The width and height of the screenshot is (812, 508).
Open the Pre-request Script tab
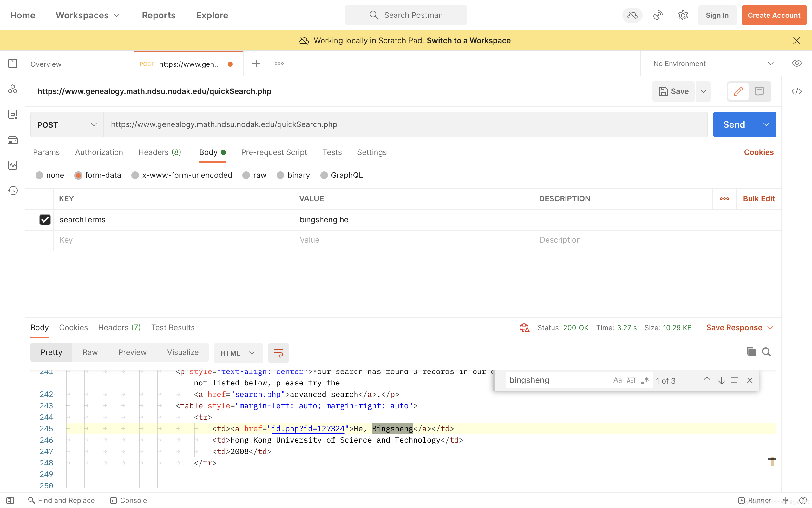pyautogui.click(x=274, y=152)
